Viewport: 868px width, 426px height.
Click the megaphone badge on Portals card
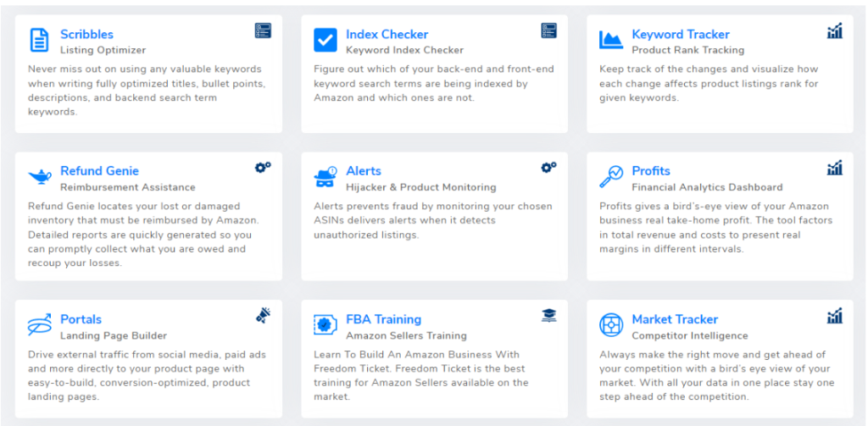click(263, 315)
